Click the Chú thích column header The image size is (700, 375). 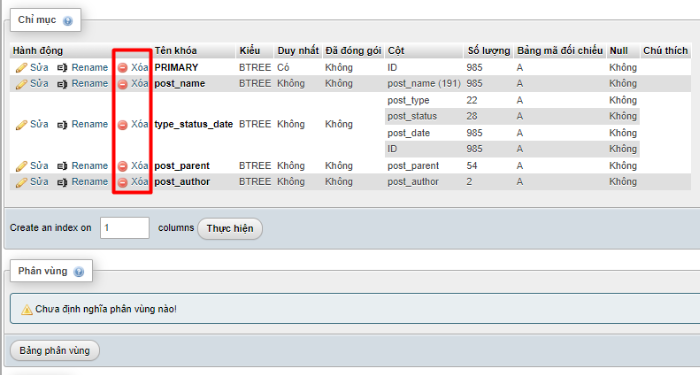[665, 51]
